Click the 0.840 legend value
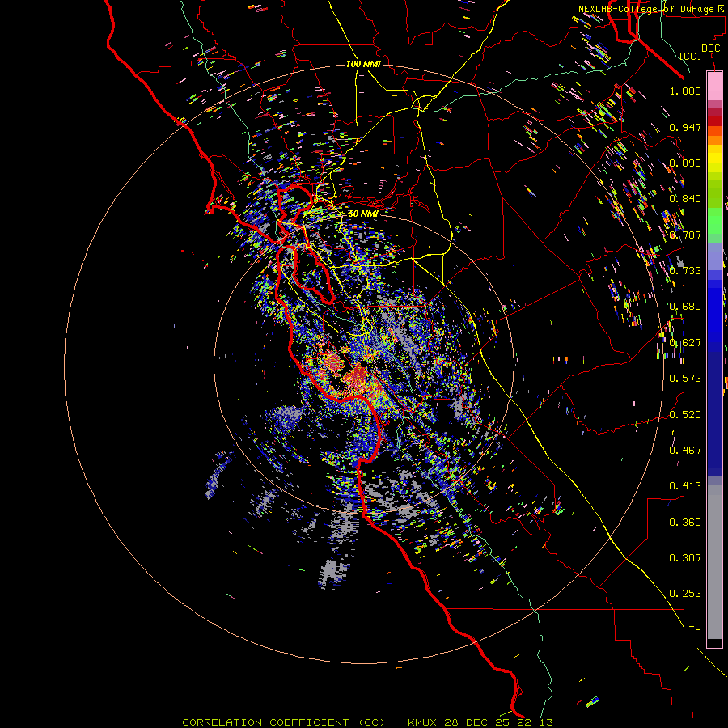The height and width of the screenshot is (728, 728). [685, 198]
